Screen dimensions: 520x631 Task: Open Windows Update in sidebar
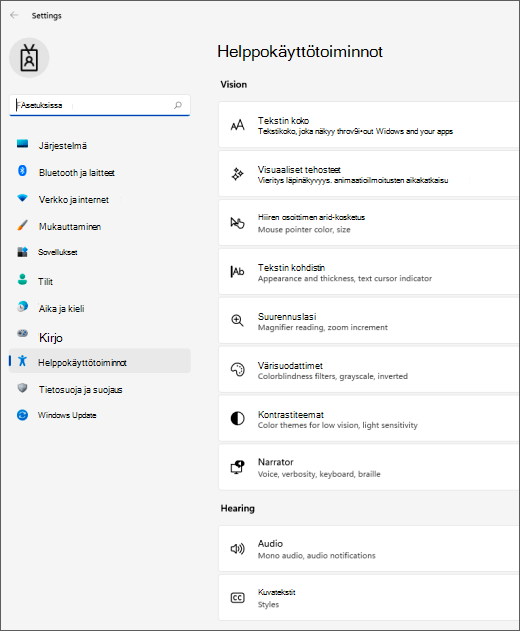tap(99, 415)
